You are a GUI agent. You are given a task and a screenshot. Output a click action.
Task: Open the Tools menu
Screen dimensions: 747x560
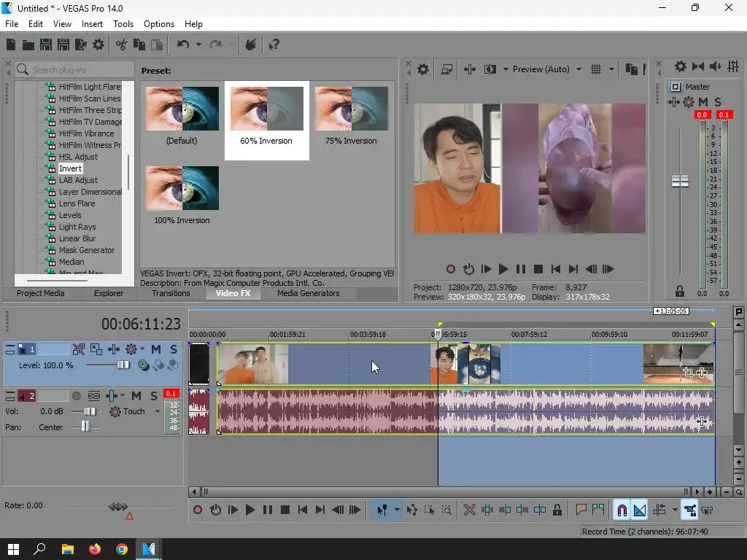tap(123, 24)
